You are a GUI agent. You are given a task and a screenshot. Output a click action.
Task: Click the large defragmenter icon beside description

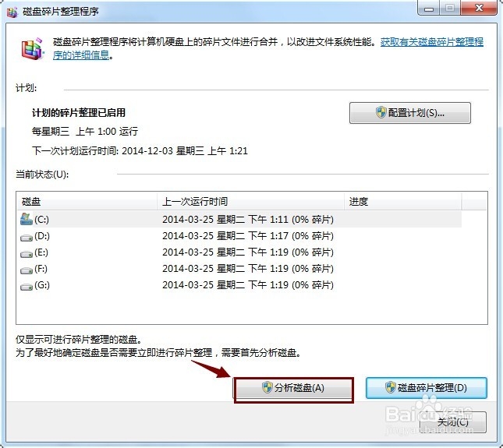[x=31, y=49]
